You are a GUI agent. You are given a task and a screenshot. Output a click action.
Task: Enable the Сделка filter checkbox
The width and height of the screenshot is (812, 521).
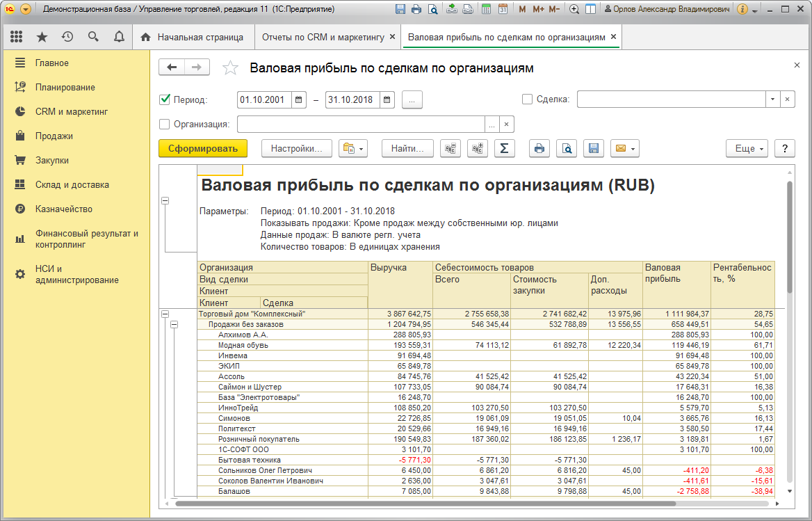pos(527,99)
